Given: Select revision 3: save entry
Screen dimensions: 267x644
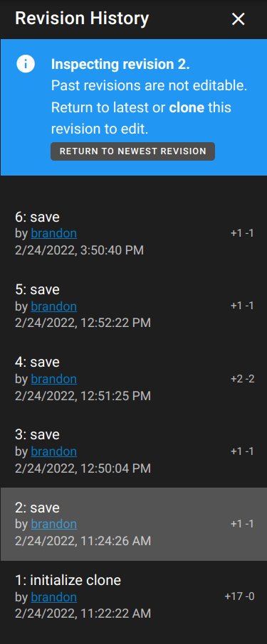Looking at the screenshot, I should (134, 451).
